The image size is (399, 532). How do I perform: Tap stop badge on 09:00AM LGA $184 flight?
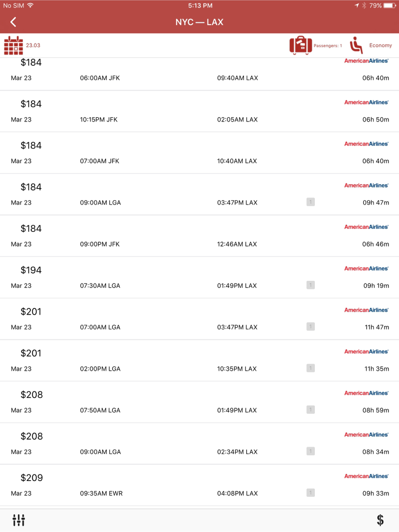311,202
